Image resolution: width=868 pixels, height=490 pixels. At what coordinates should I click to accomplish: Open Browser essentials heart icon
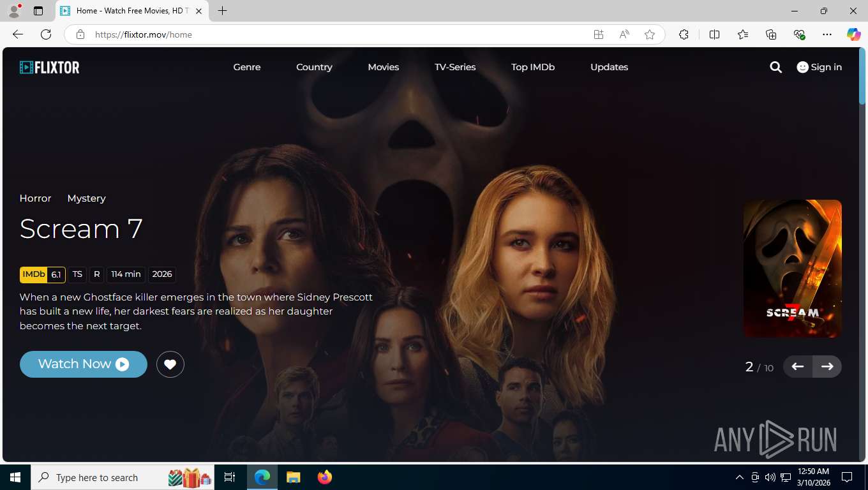799,34
